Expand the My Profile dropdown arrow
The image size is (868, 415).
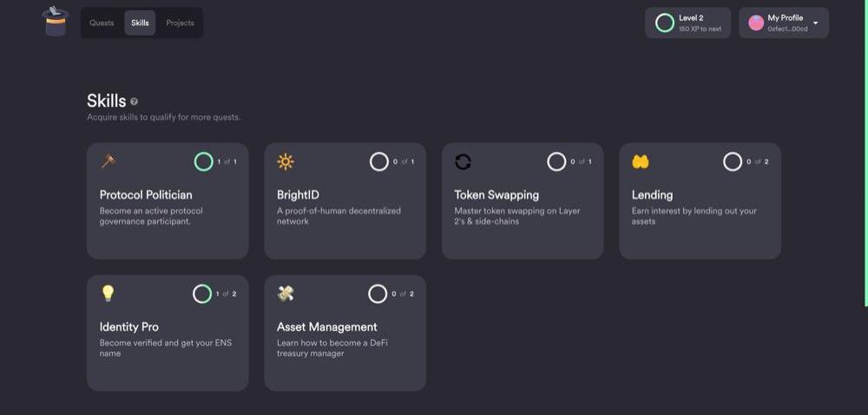pos(815,23)
